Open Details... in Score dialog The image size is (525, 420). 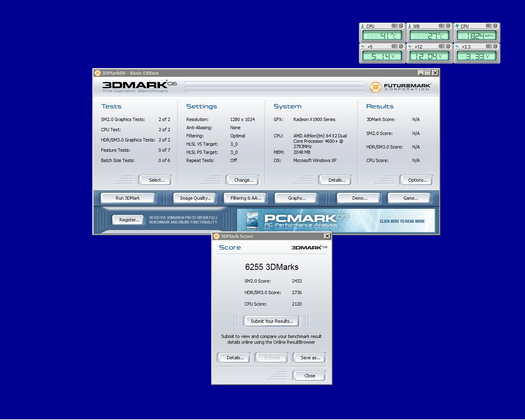click(235, 358)
